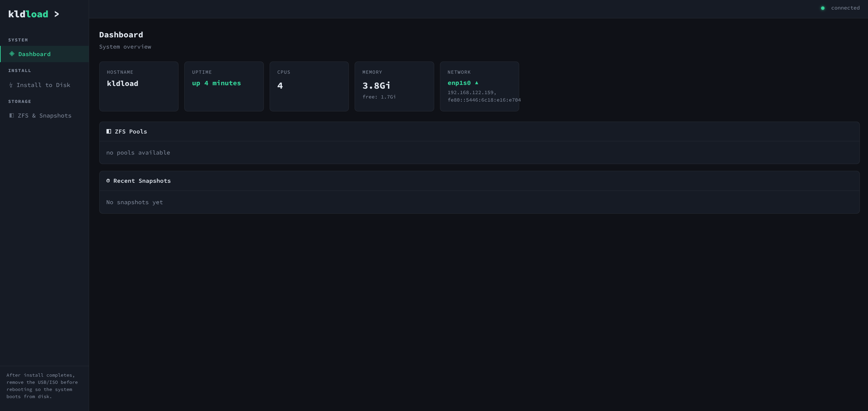
Task: Open Install to Disk page
Action: coord(43,85)
